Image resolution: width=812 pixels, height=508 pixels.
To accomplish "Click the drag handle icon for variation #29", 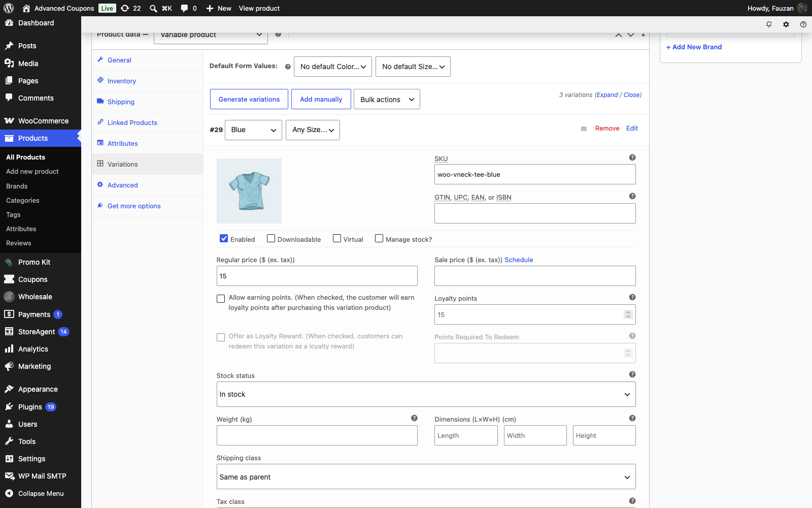I will tap(584, 129).
